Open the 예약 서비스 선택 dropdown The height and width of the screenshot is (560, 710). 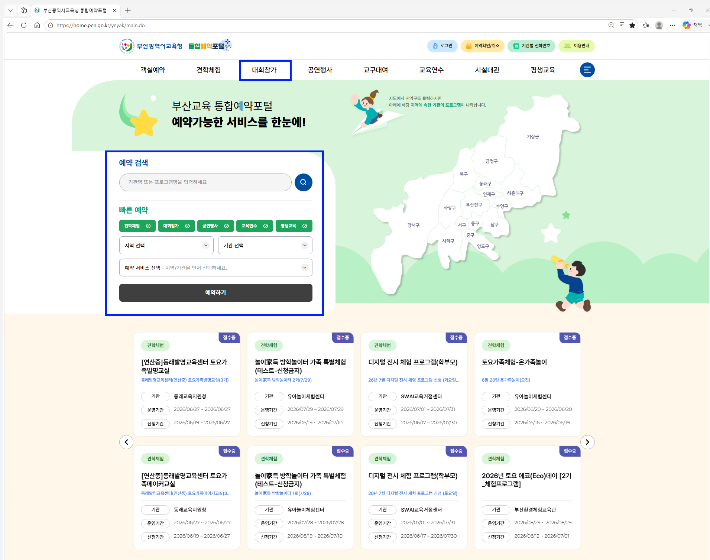216,268
